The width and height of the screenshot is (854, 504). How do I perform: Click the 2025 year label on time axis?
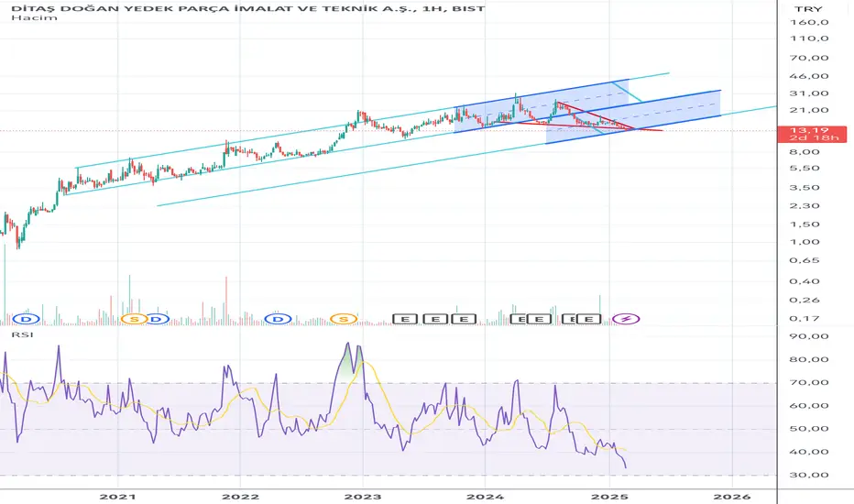(x=610, y=497)
